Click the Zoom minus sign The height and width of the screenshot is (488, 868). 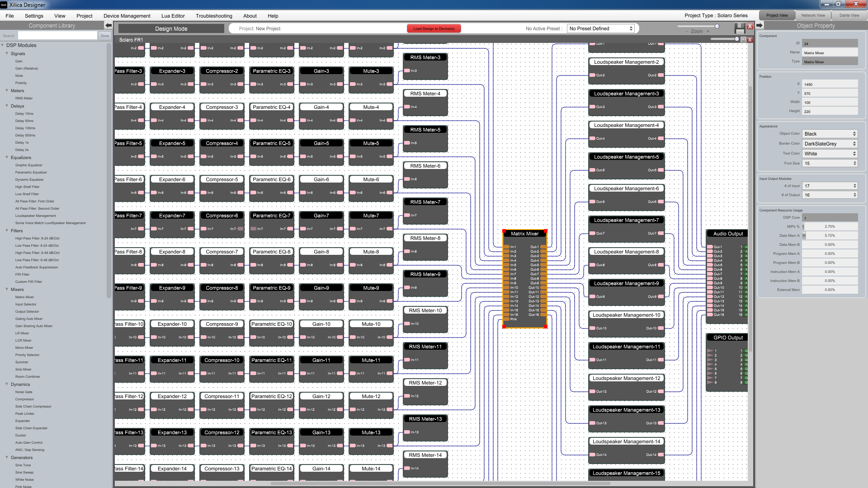point(687,31)
